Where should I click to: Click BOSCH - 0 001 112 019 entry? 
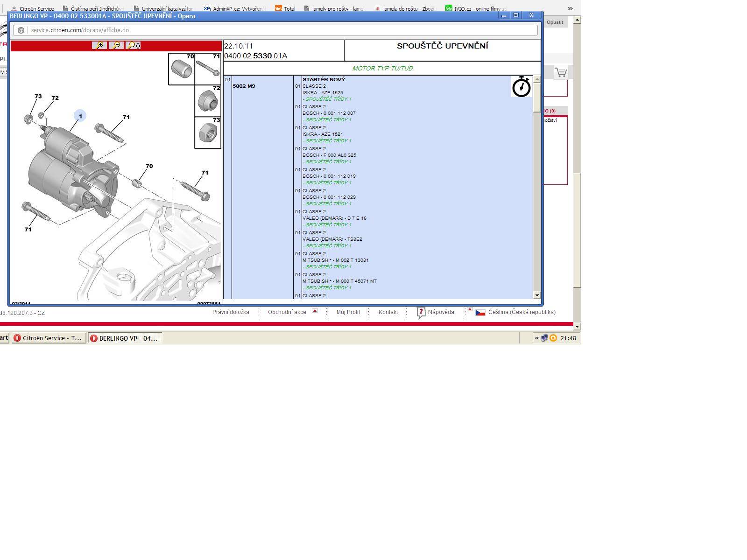coord(329,176)
